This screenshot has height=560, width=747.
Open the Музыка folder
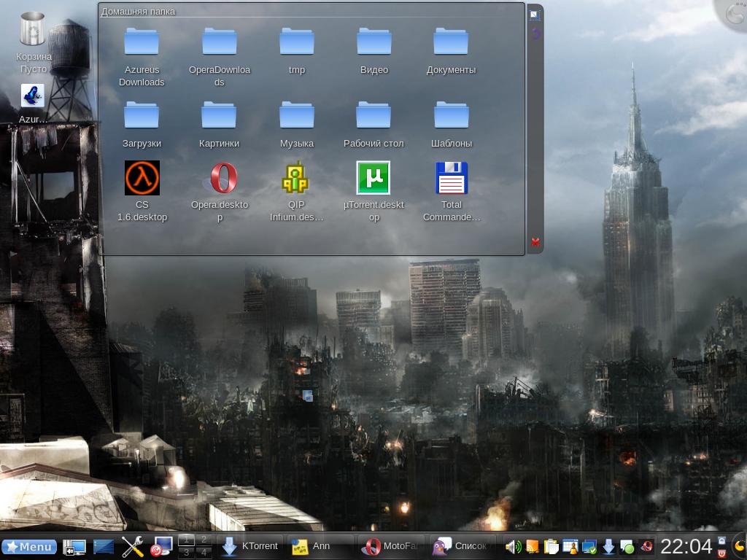pos(296,125)
